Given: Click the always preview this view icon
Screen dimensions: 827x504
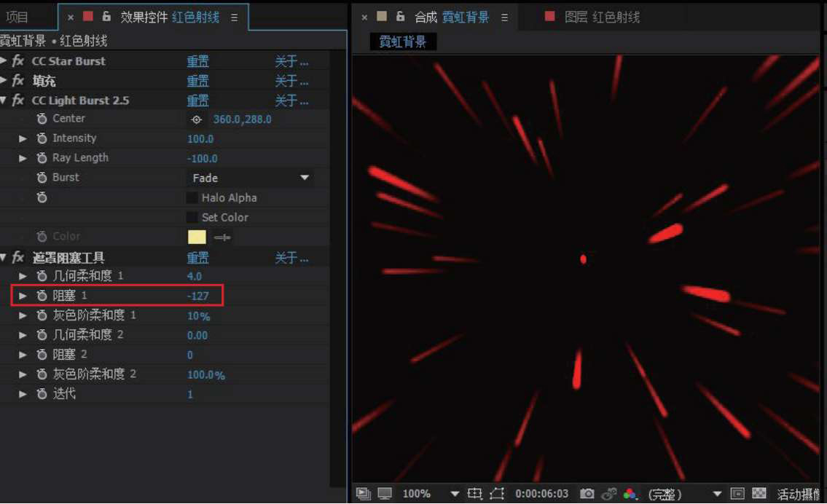Looking at the screenshot, I should tap(363, 494).
